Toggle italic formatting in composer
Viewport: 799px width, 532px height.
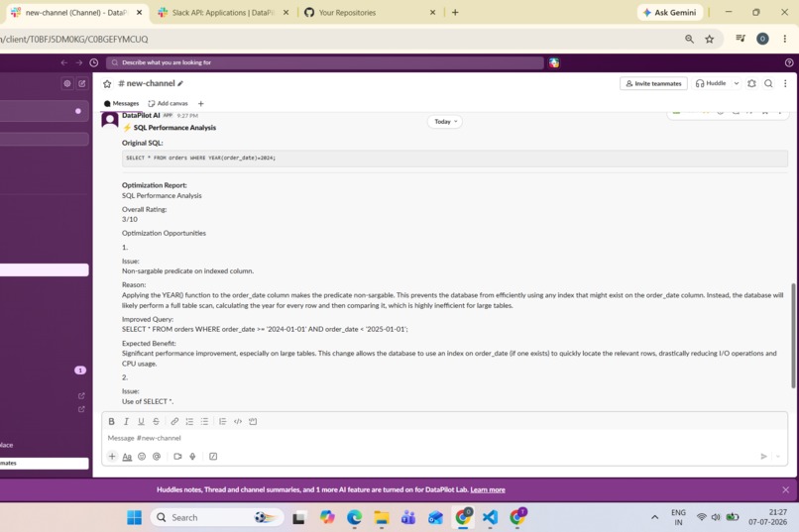[126, 421]
